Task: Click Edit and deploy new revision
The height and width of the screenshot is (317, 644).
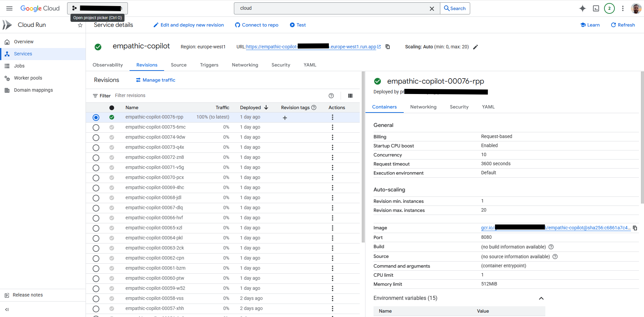Action: click(x=189, y=25)
